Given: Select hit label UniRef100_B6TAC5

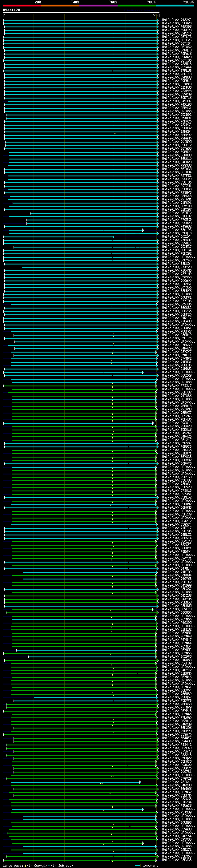Looking at the screenshot, I should pos(177,169).
